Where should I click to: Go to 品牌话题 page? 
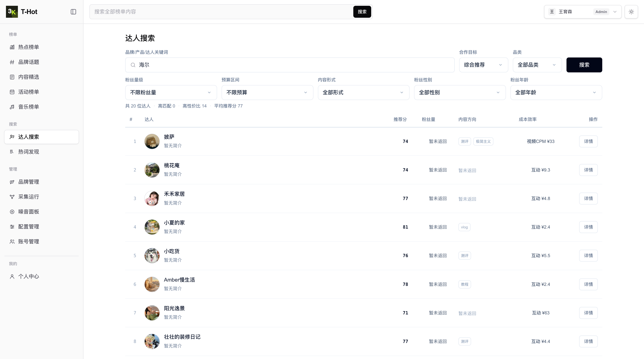click(x=42, y=62)
